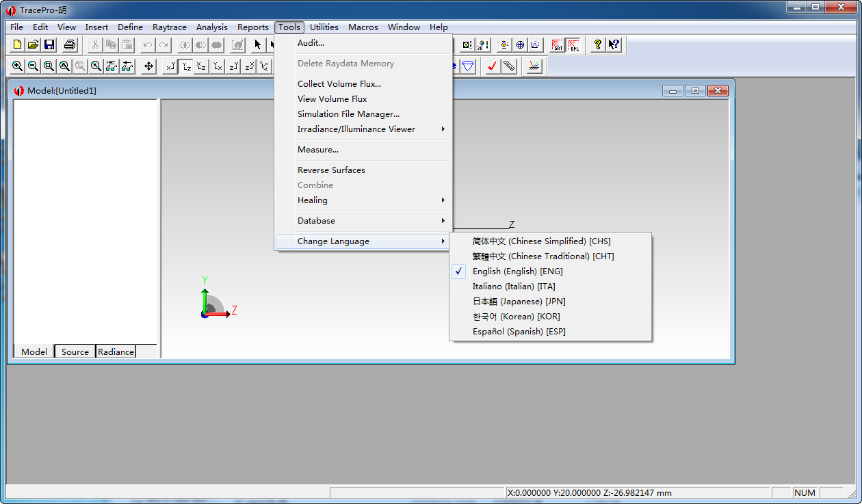Viewport: 862px width, 504px height.
Task: Switch to the YZ view orientation
Action: pos(186,66)
